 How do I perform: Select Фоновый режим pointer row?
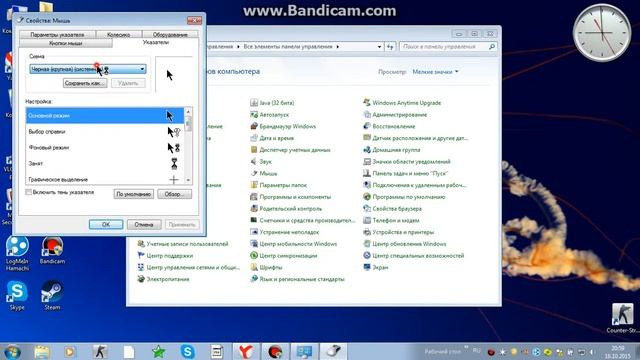click(x=105, y=147)
